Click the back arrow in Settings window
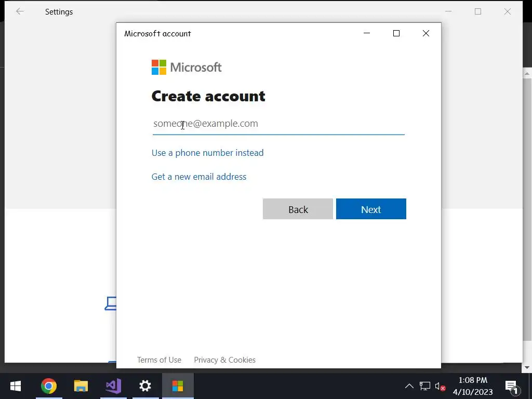532x399 pixels. (x=20, y=11)
